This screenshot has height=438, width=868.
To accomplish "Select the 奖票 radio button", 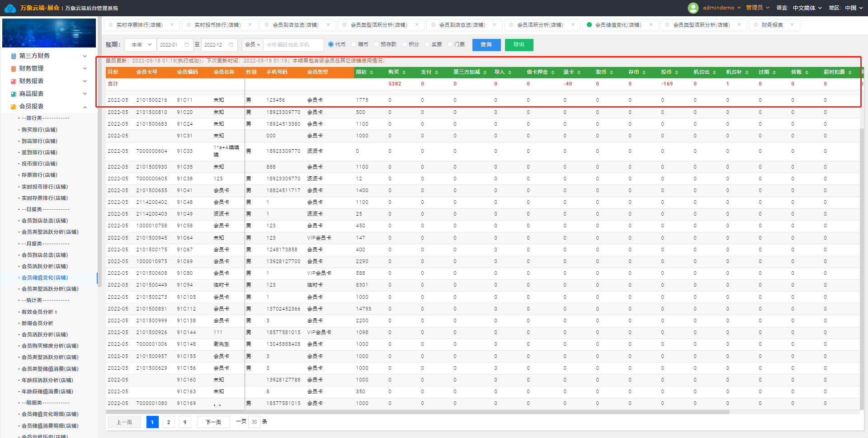I will pyautogui.click(x=427, y=44).
